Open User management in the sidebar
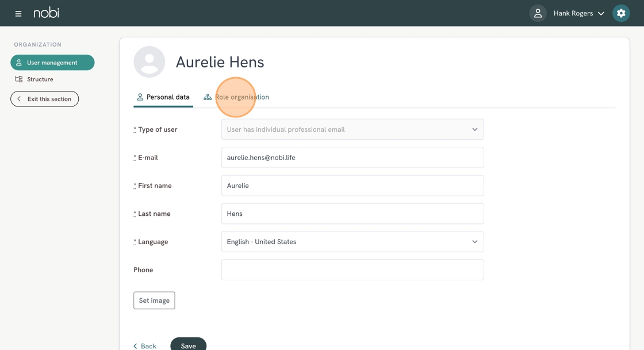The image size is (644, 350). tap(52, 63)
